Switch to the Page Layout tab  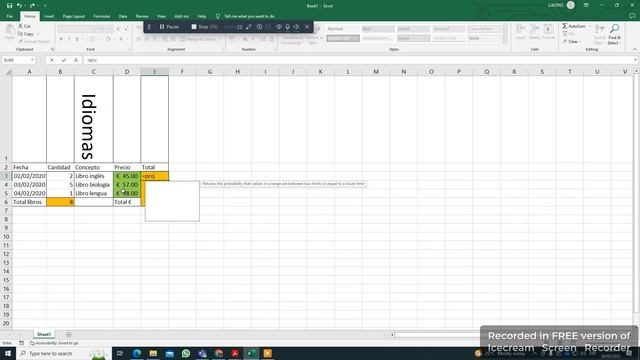tap(73, 16)
